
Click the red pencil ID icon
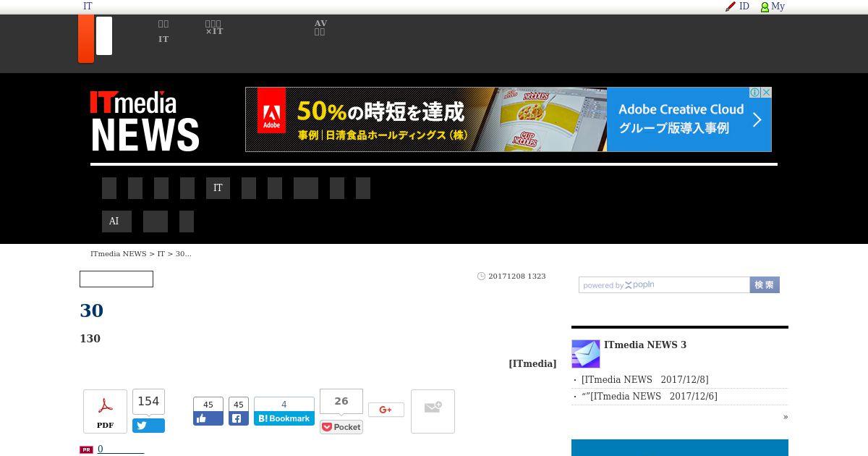click(731, 7)
